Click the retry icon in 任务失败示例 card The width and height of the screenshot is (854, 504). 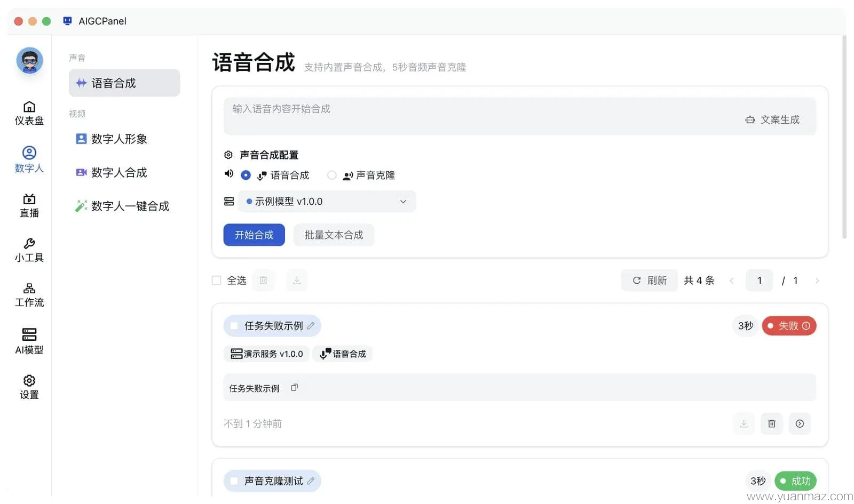click(800, 423)
